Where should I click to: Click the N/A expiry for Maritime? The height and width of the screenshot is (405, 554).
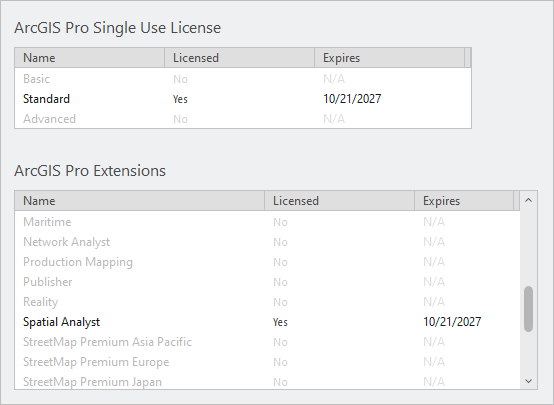pos(434,222)
